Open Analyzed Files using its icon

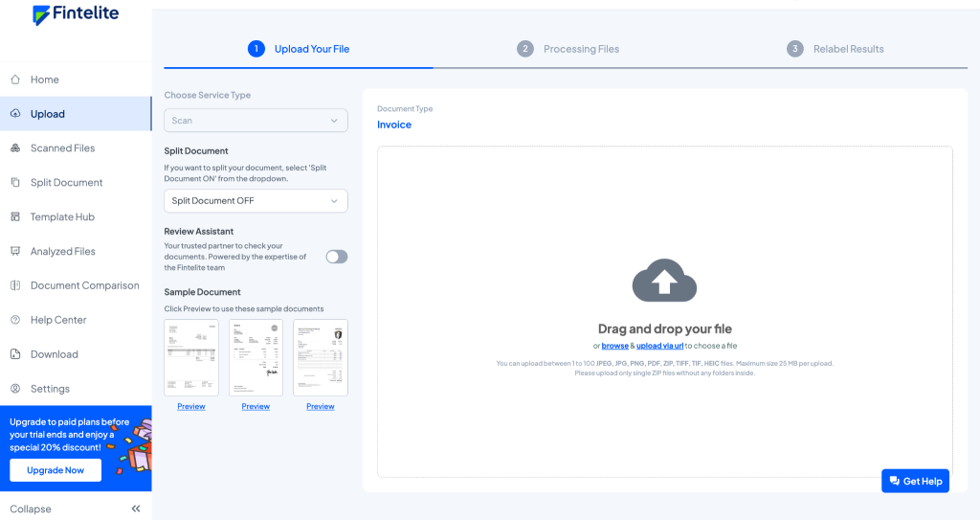(x=15, y=252)
